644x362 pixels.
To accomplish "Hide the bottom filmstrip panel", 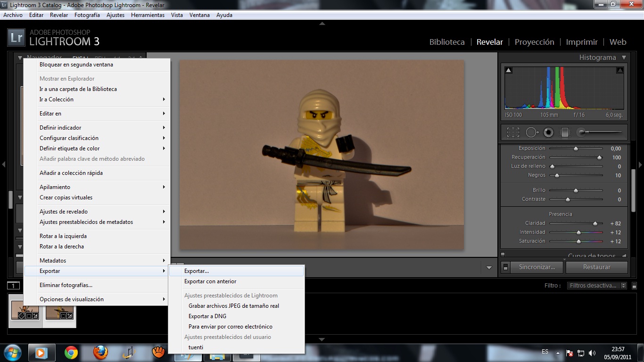I will 322,339.
